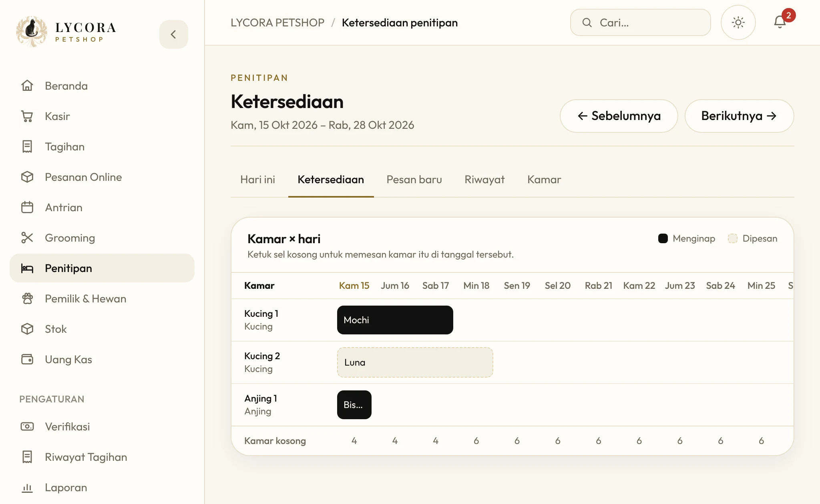Click the Lycora Petshop cat logo
This screenshot has width=820, height=504.
[32, 32]
